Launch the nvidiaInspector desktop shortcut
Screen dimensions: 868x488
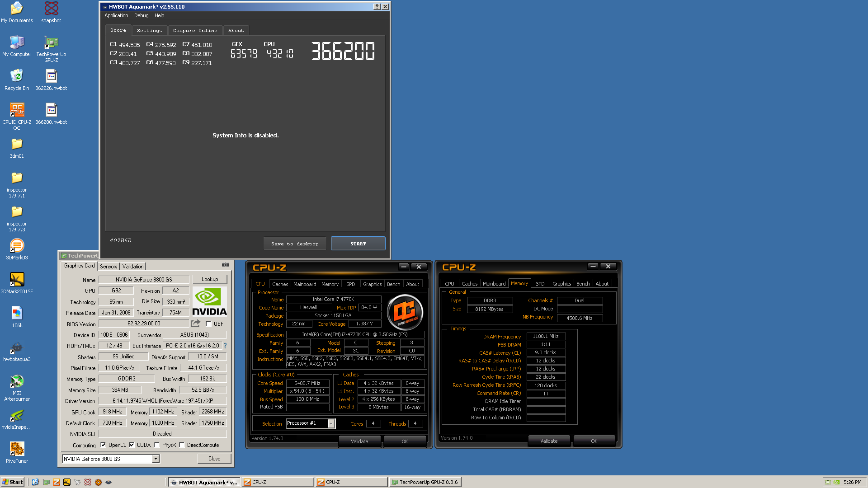coord(17,415)
